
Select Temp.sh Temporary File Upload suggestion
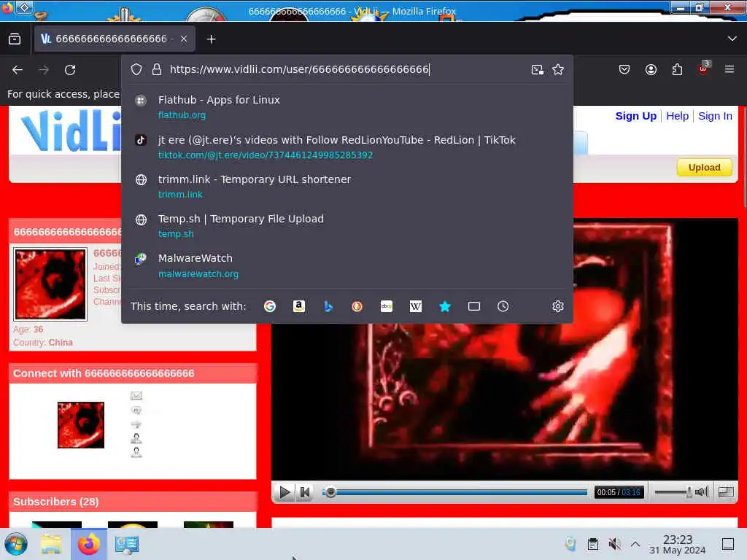pos(347,226)
